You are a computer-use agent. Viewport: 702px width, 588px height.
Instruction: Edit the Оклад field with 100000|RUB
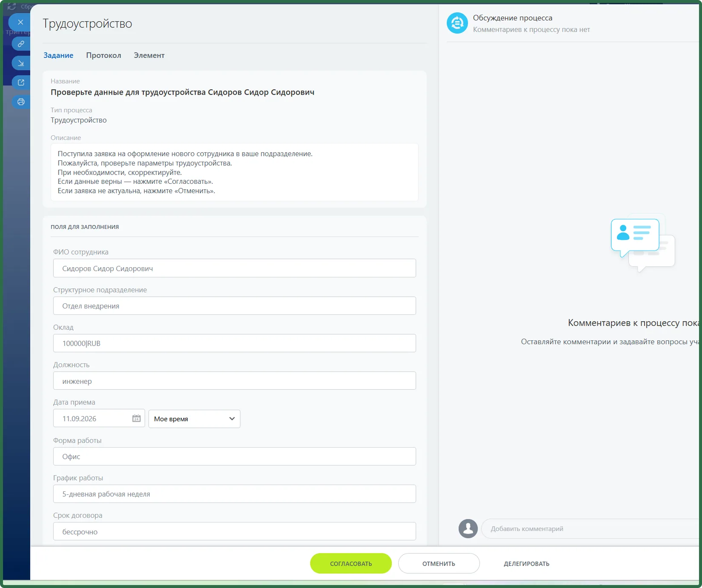(x=234, y=343)
